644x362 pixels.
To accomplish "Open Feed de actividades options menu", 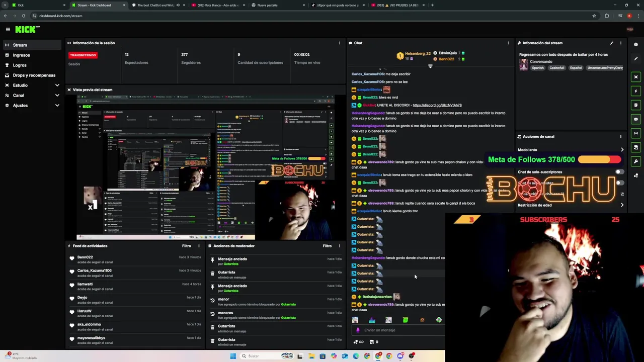I will click(x=199, y=246).
